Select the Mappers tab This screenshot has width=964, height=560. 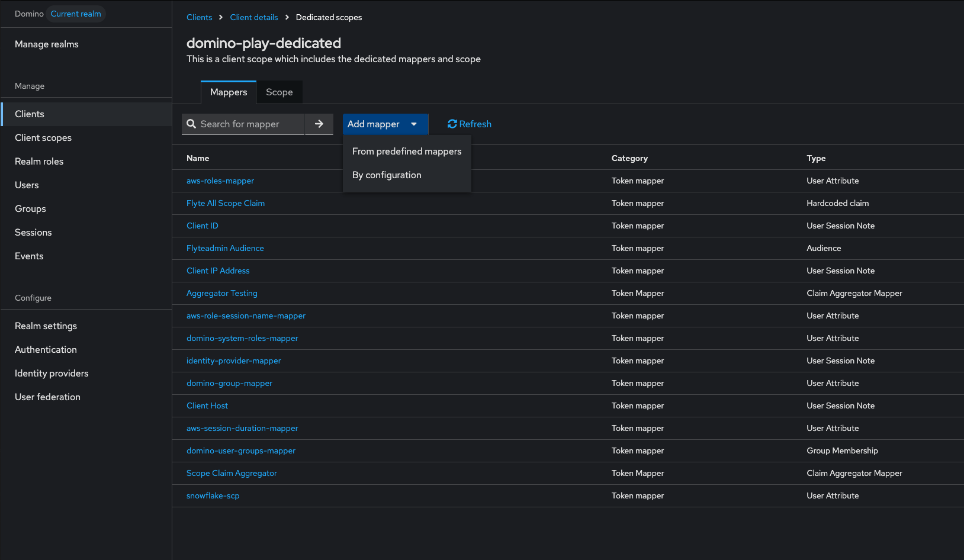(x=229, y=92)
